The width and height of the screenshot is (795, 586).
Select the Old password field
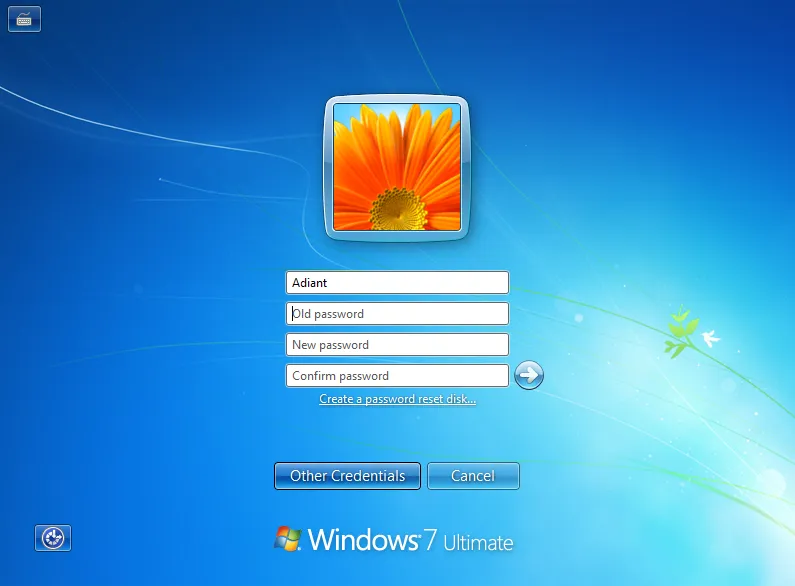click(x=397, y=314)
